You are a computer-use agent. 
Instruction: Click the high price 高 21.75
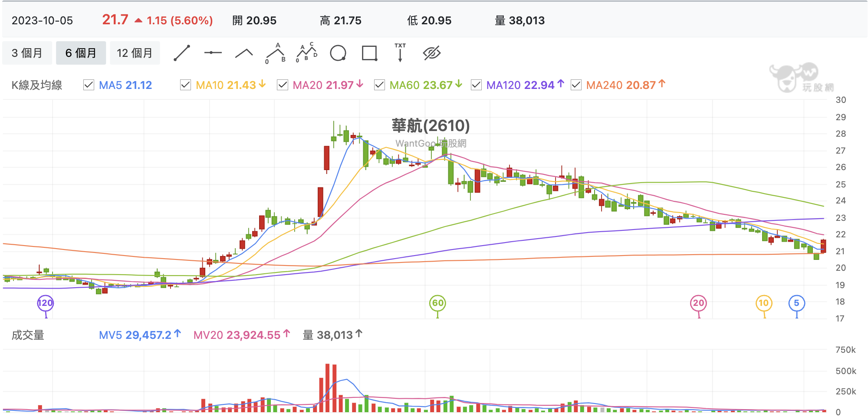tap(341, 20)
